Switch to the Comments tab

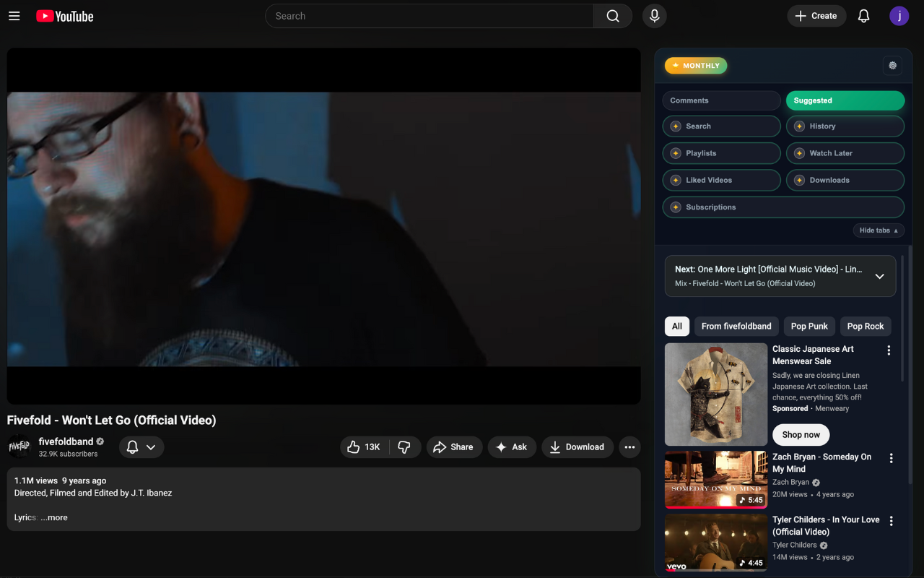click(x=722, y=100)
